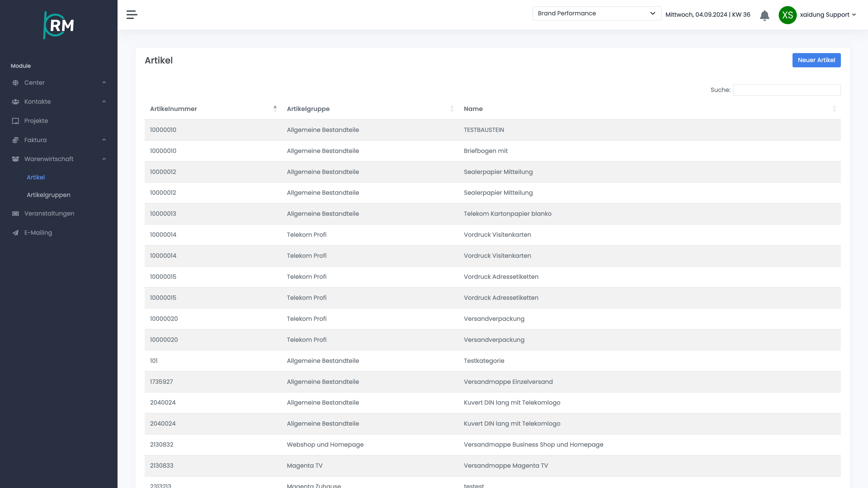Open the Kontakte module
The image size is (868, 488).
(x=37, y=102)
